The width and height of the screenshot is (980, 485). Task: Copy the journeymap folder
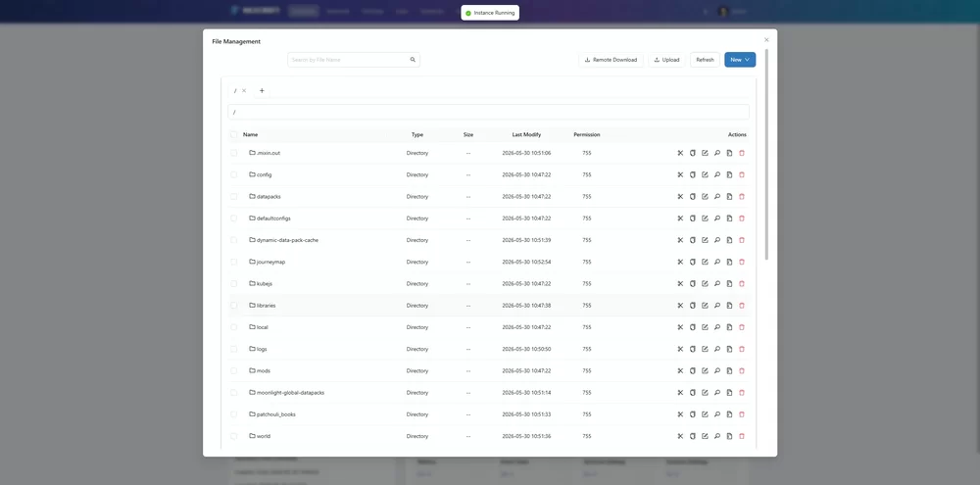693,262
